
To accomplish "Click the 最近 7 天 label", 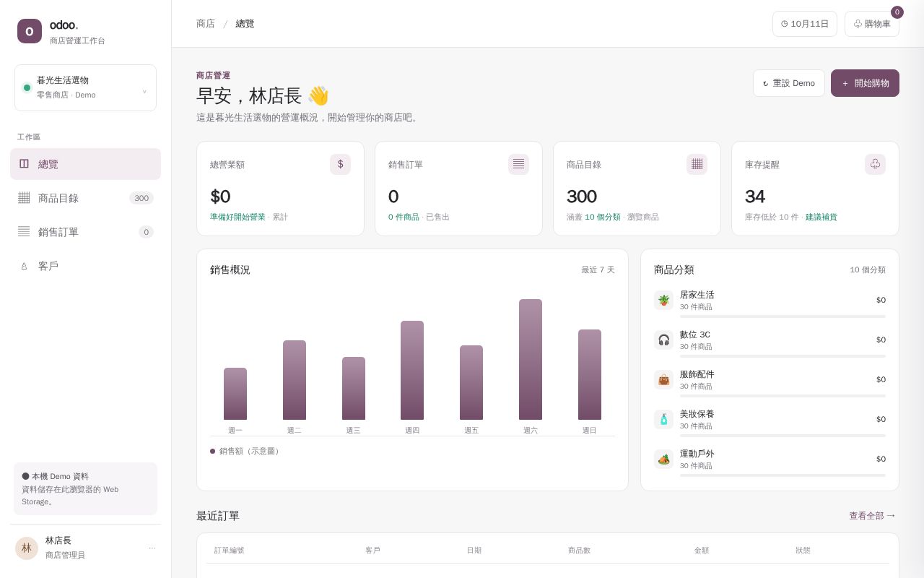I will pos(598,269).
